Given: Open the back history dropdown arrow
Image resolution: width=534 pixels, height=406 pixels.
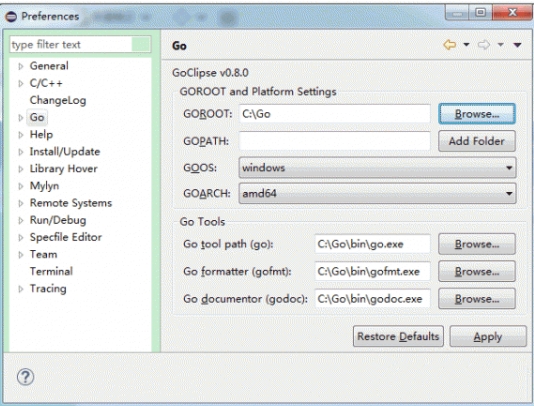Looking at the screenshot, I should click(466, 45).
